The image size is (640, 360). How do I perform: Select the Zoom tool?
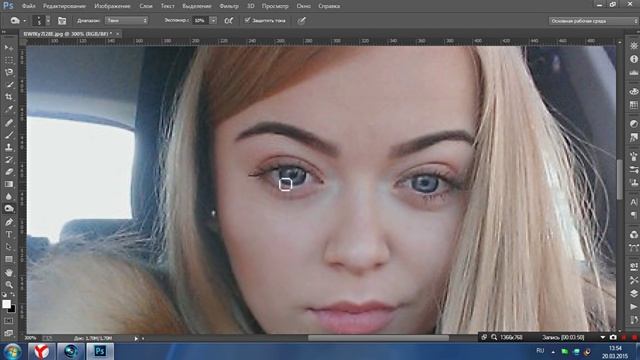click(9, 284)
